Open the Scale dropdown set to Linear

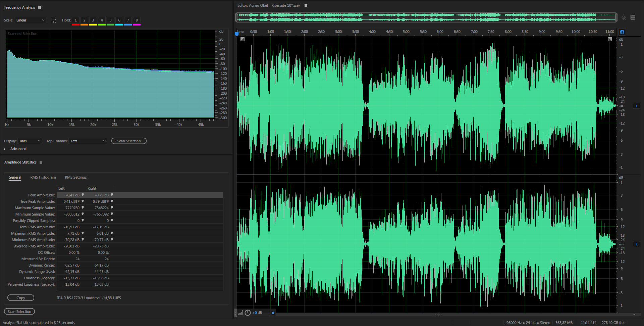point(30,20)
